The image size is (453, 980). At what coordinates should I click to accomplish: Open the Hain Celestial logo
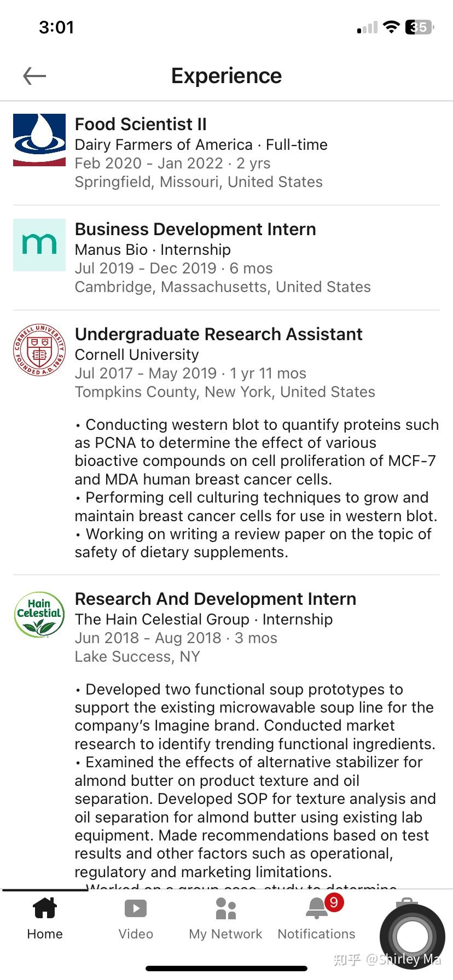pyautogui.click(x=39, y=615)
